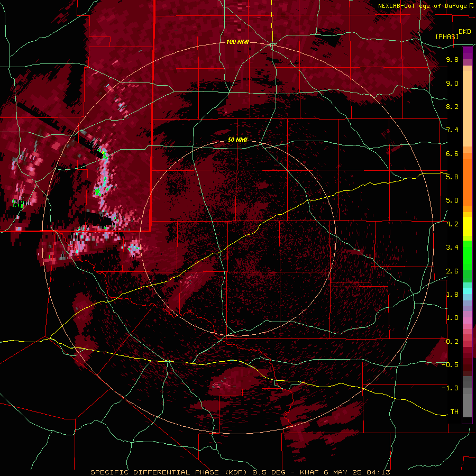Click the -1.3 legend value

450,388
